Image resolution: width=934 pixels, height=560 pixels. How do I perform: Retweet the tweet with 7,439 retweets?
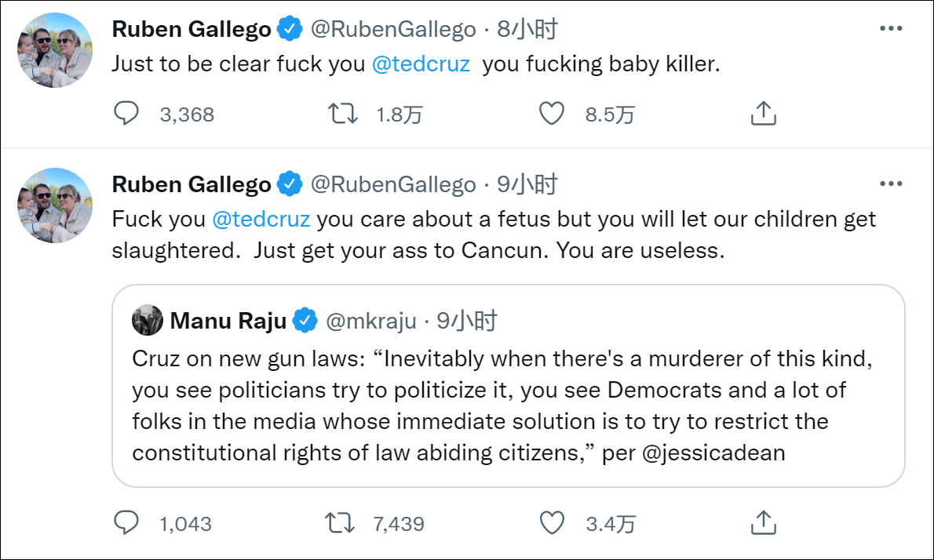340,522
